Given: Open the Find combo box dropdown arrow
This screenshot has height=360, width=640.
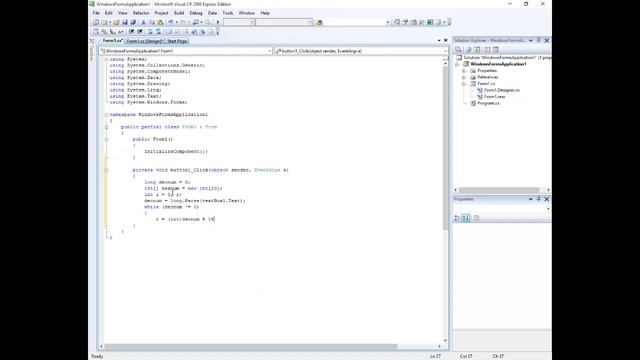Looking at the screenshot, I should pyautogui.click(x=388, y=22).
